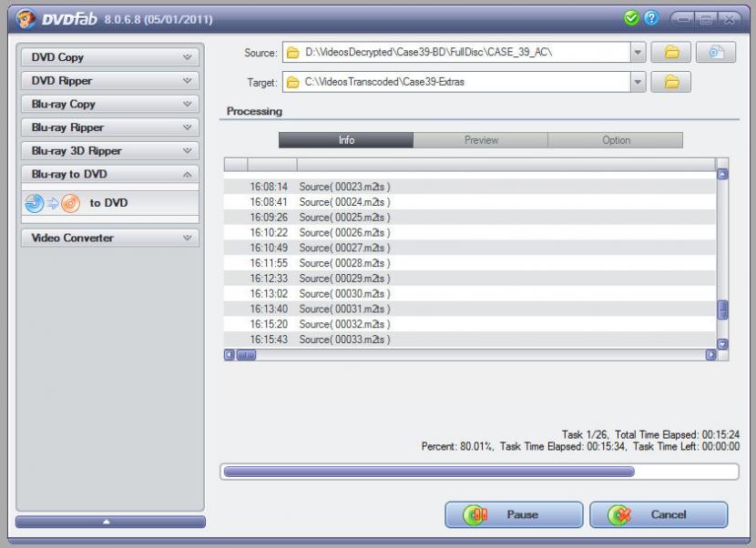
Task: Click the folder icon in the Target field
Action: click(x=292, y=83)
